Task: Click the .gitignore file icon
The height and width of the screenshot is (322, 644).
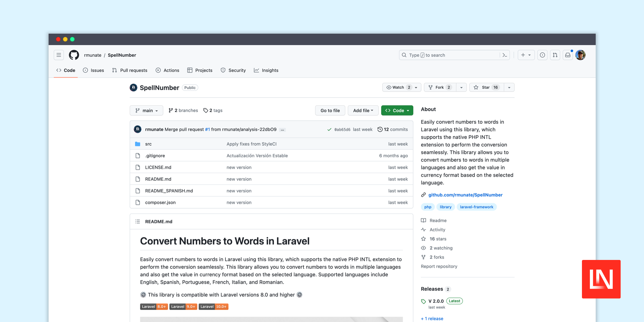Action: tap(138, 156)
